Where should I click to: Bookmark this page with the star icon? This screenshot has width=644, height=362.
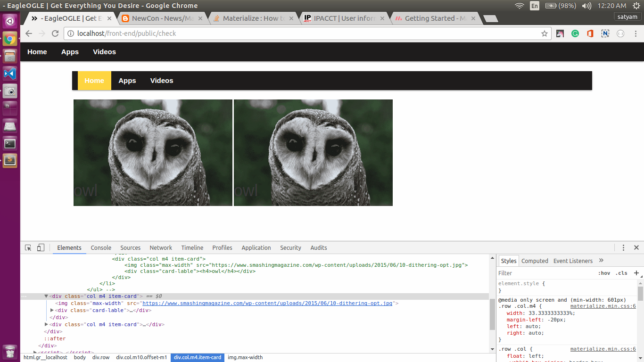pos(545,33)
